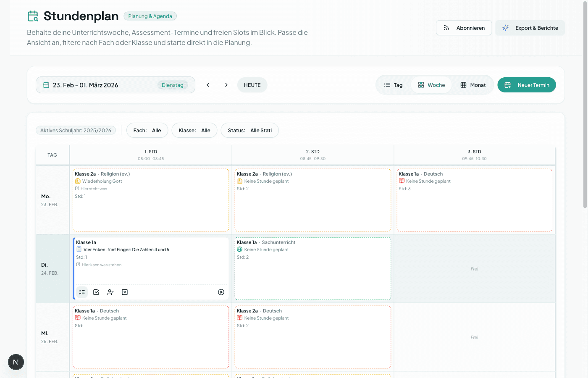Create a new entry with Neuer Termin
Screen dimensions: 588x378
pos(527,85)
